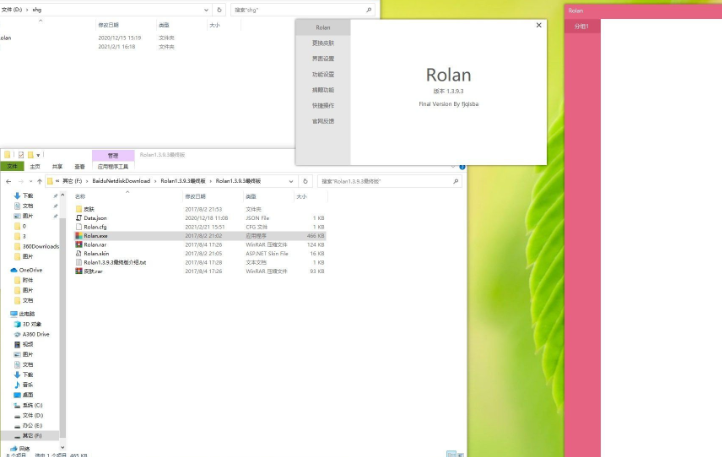Select the Data.json file icon
This screenshot has height=457, width=722.
tap(79, 218)
